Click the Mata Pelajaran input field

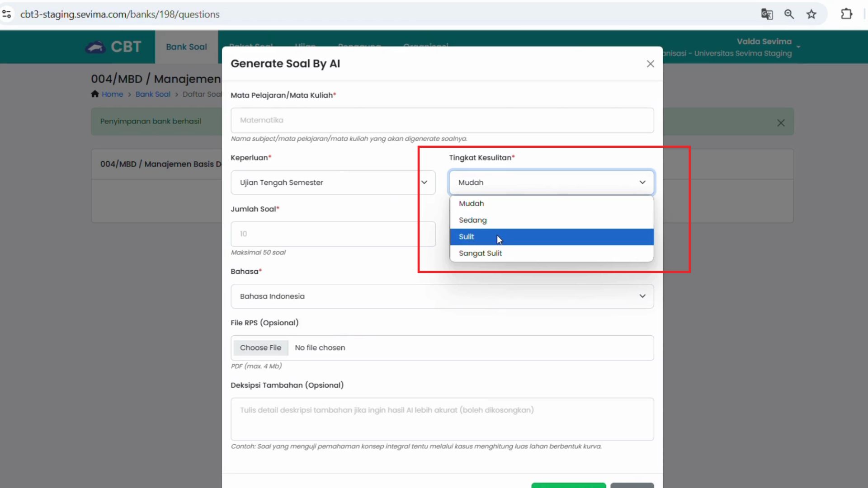click(442, 120)
